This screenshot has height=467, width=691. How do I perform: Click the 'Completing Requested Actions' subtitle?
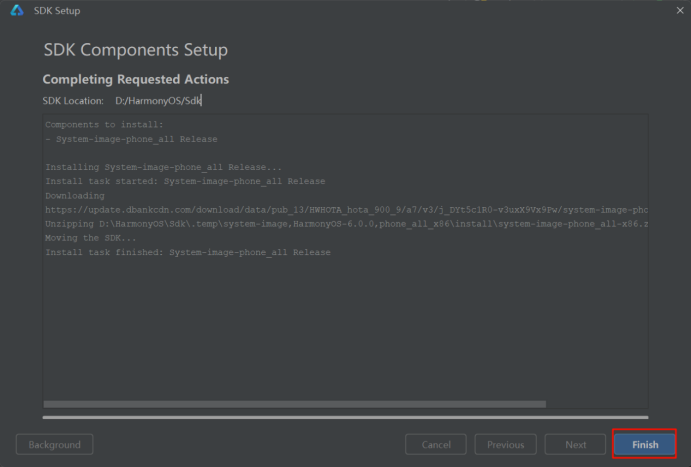coord(136,79)
